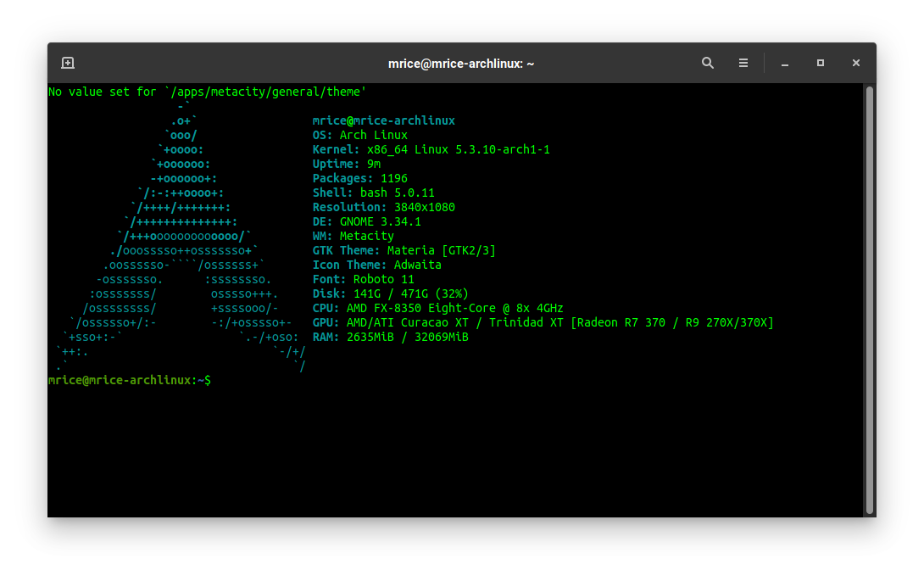Click the Resolution 3840x1080 text

click(384, 207)
